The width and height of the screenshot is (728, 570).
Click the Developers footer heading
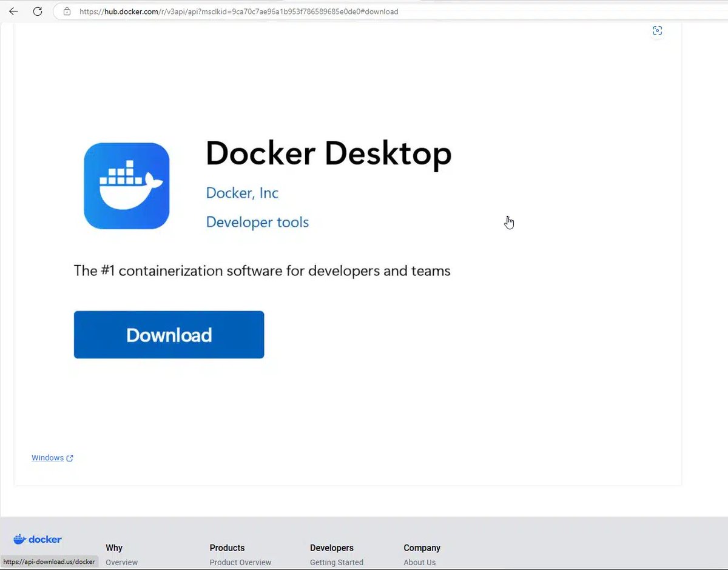[331, 548]
